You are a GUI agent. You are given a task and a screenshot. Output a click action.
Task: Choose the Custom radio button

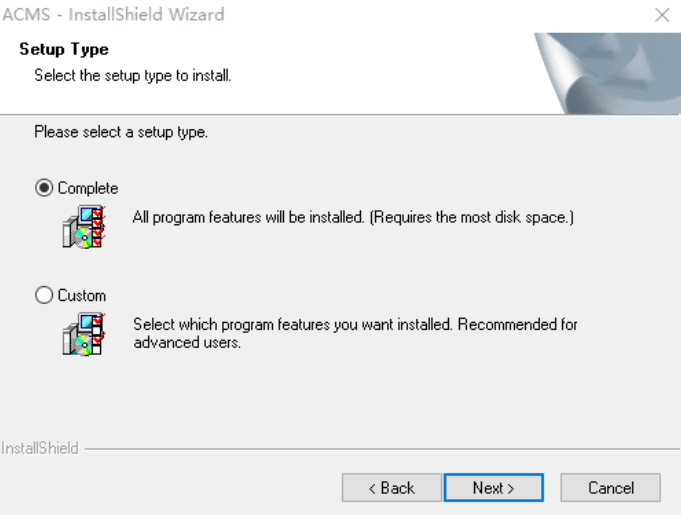coord(44,295)
